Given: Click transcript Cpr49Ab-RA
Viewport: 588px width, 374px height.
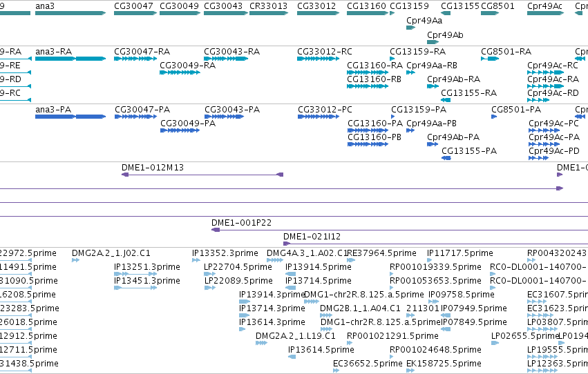Looking at the screenshot, I should [x=433, y=86].
